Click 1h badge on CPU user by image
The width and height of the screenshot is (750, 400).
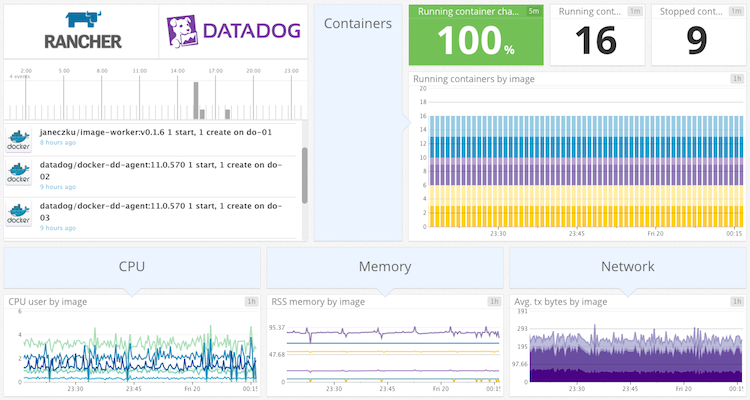(251, 301)
